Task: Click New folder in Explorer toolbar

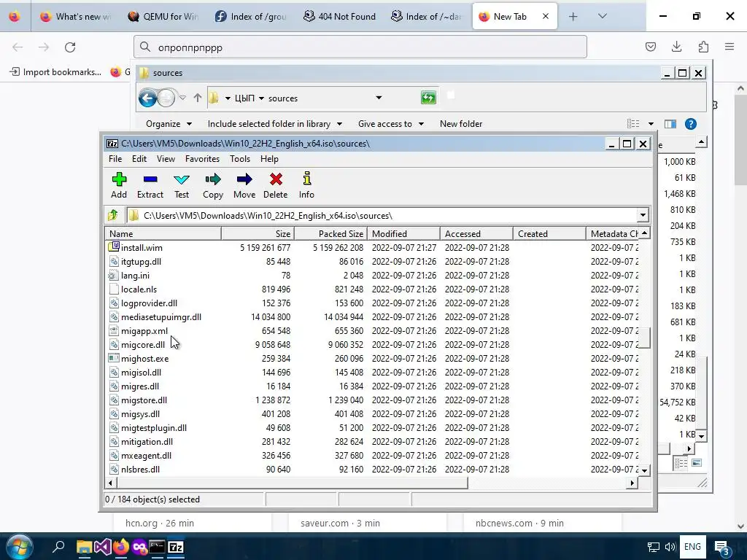Action: [461, 124]
